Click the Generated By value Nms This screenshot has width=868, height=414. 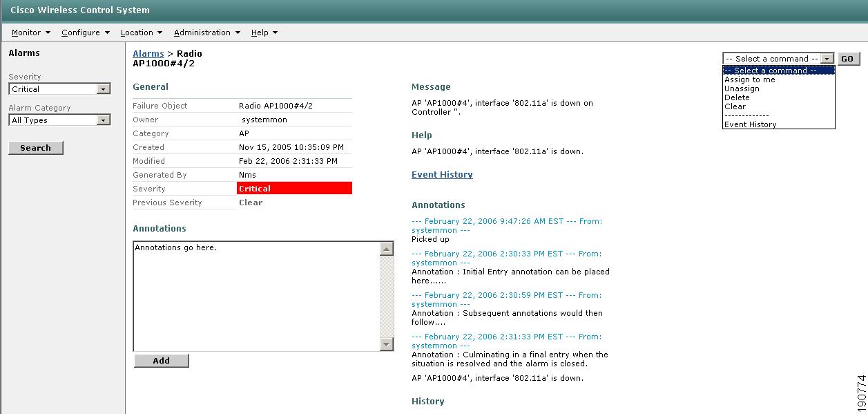click(x=247, y=175)
